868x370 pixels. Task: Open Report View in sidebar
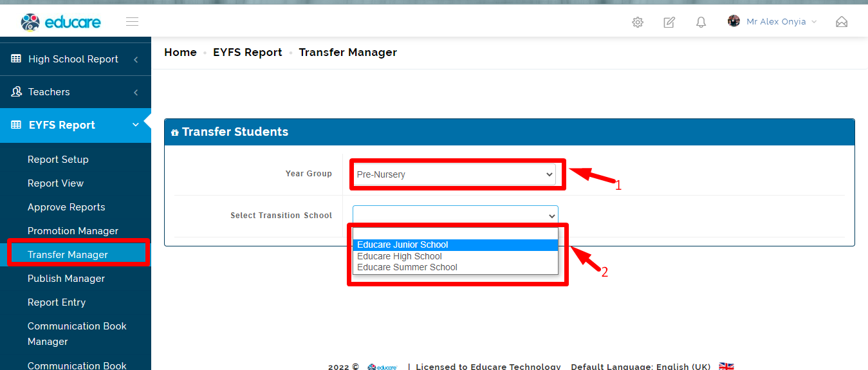point(55,183)
